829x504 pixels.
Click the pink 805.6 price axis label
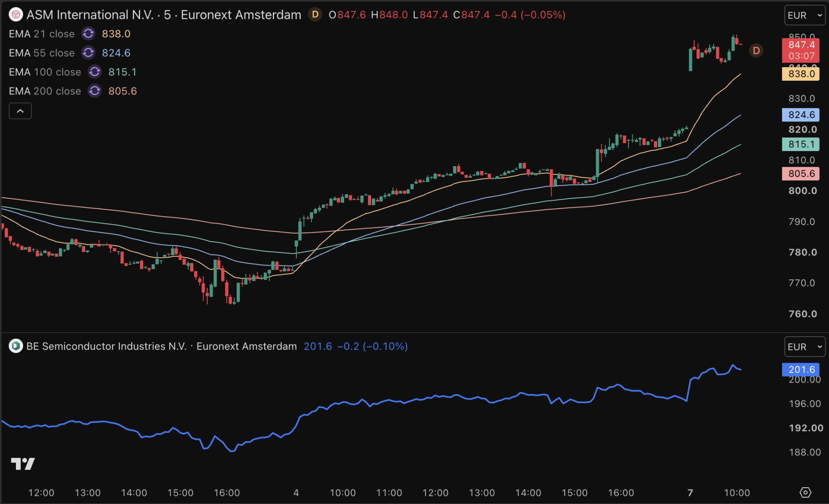click(801, 173)
